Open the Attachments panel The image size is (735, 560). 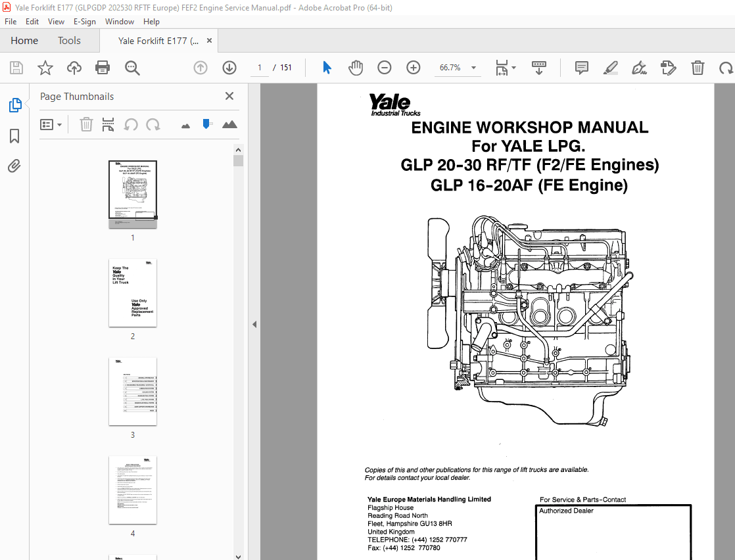click(x=14, y=166)
